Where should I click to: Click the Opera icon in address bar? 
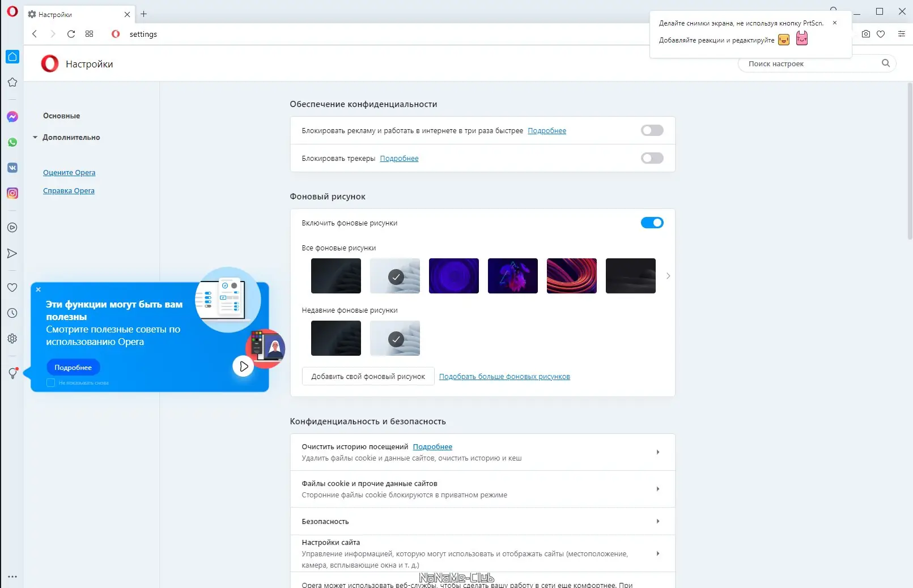[x=116, y=34]
